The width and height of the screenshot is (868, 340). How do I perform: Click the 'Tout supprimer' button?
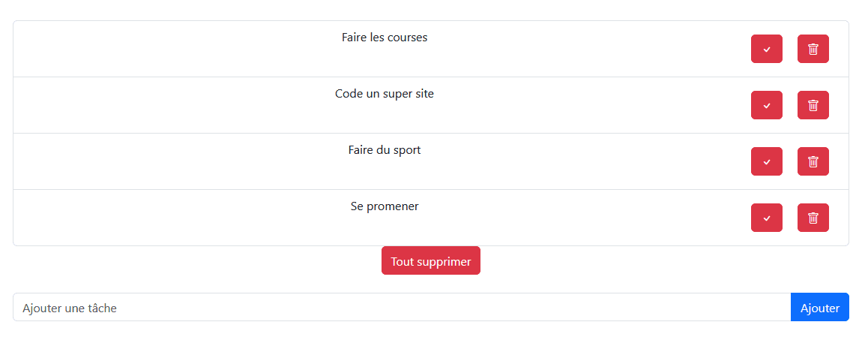click(431, 260)
